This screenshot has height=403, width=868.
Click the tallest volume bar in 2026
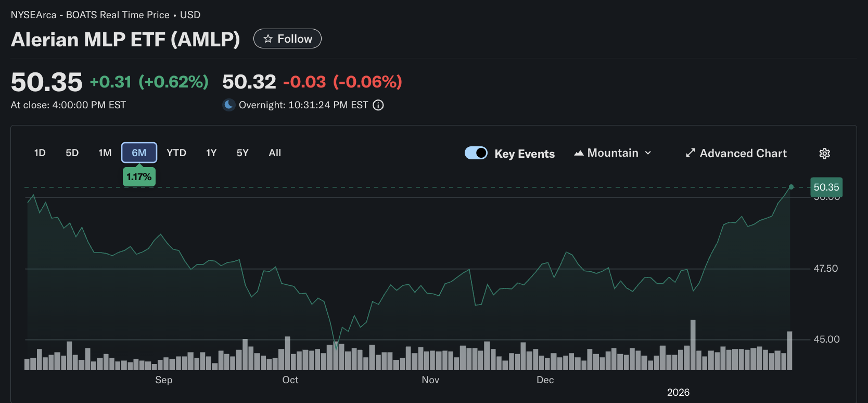(x=693, y=345)
